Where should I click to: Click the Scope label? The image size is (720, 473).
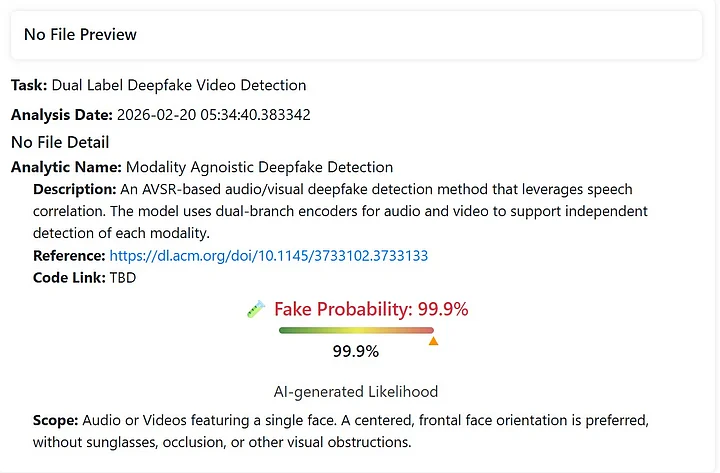click(55, 420)
